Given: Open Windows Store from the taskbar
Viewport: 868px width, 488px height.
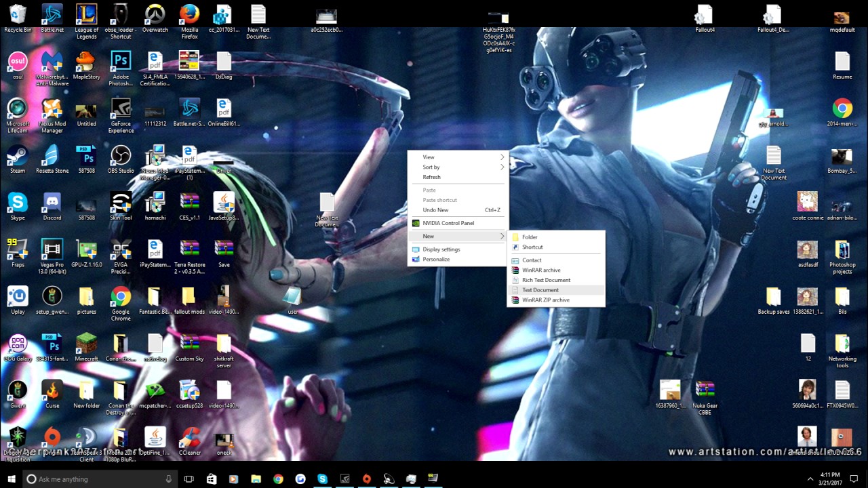Looking at the screenshot, I should point(212,479).
